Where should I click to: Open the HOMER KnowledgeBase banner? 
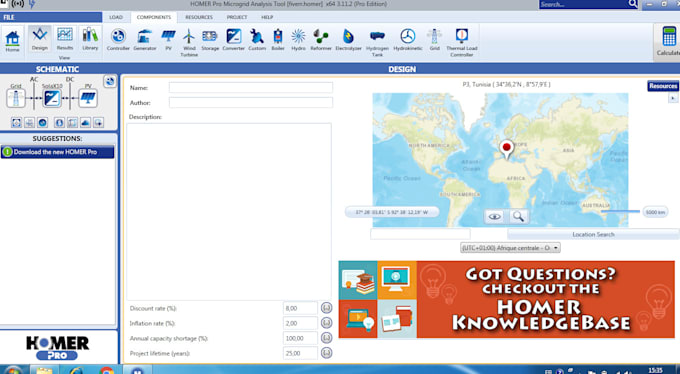[x=507, y=299]
